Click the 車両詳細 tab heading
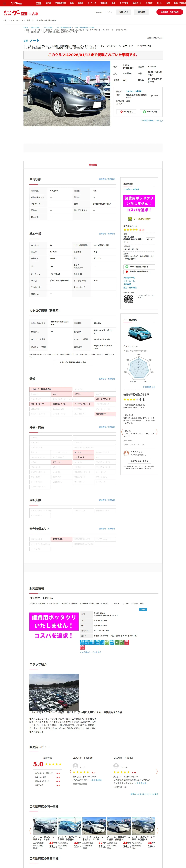 click(x=93, y=165)
